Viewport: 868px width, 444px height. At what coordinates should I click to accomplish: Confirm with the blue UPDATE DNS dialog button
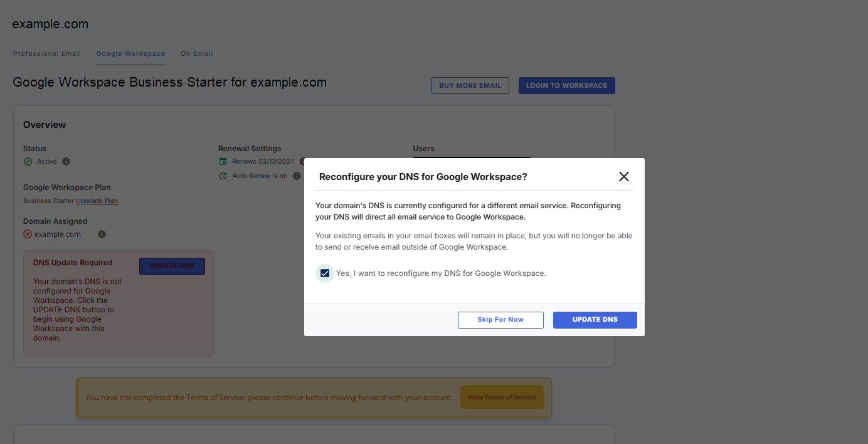point(595,320)
